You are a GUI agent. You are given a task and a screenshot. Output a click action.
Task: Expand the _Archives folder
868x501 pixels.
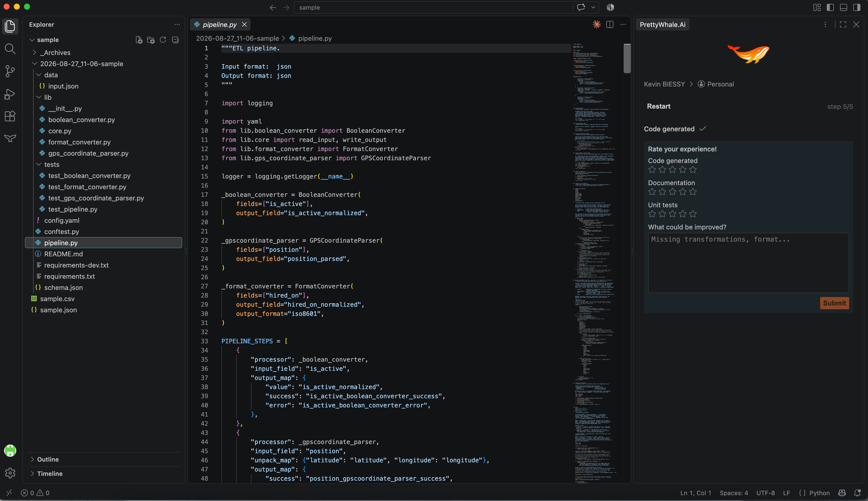point(55,53)
